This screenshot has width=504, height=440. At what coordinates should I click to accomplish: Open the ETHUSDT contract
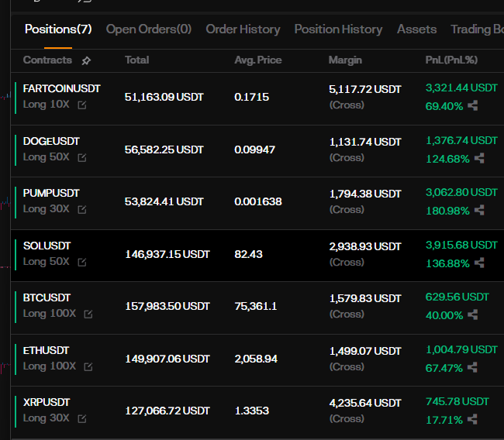[x=46, y=350]
